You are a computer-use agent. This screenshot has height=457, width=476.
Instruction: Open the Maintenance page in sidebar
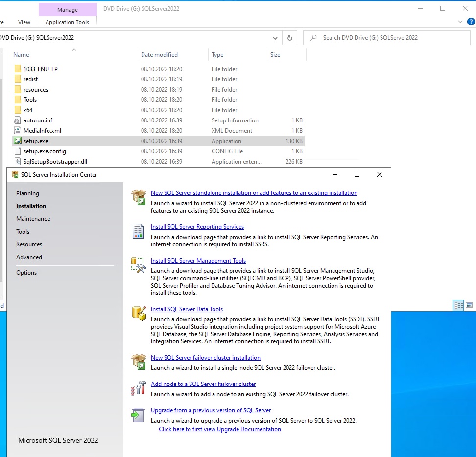(33, 219)
